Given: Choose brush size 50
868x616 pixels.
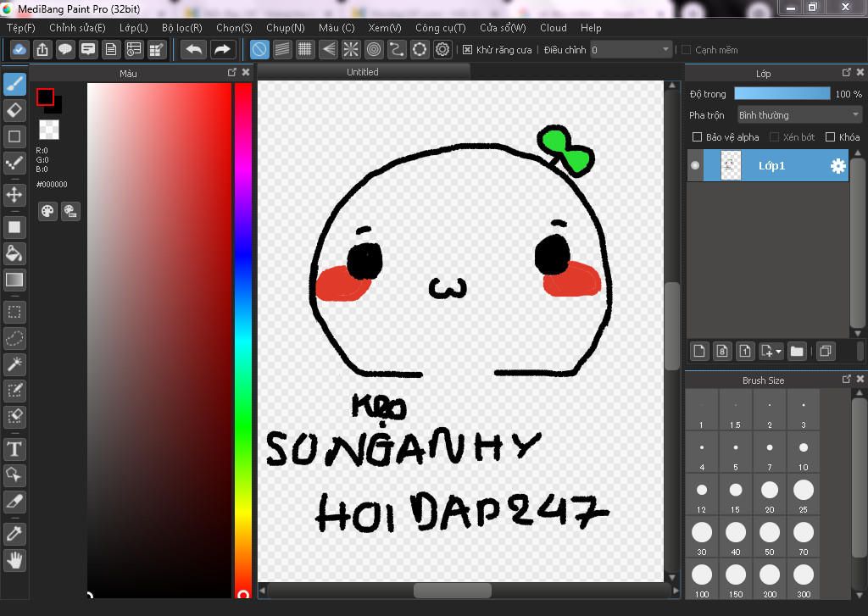Looking at the screenshot, I should click(770, 538).
